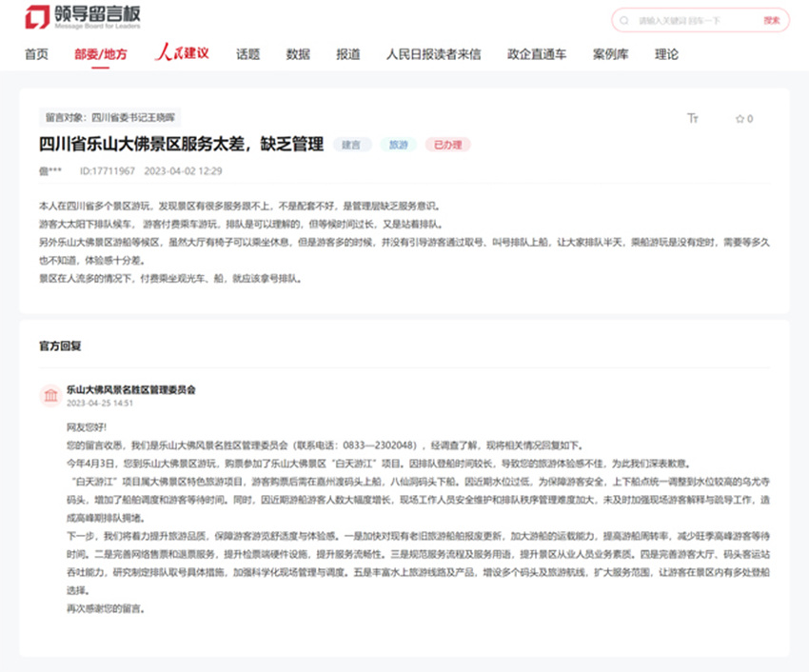Navigate to 报道 section

tap(348, 54)
